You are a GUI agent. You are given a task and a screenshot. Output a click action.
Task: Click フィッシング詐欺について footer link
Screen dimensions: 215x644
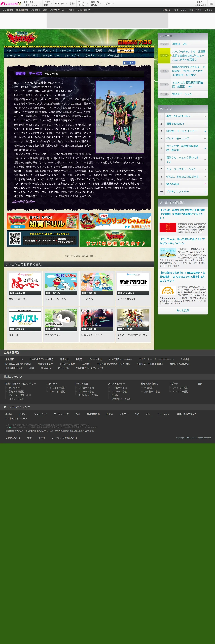pyautogui.click(x=64, y=438)
